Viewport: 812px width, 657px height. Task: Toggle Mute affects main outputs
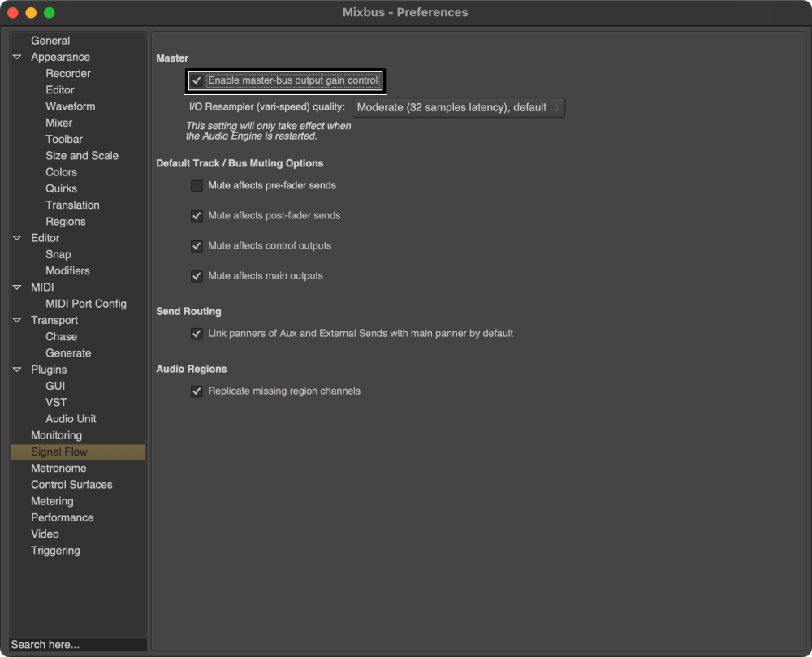[197, 275]
